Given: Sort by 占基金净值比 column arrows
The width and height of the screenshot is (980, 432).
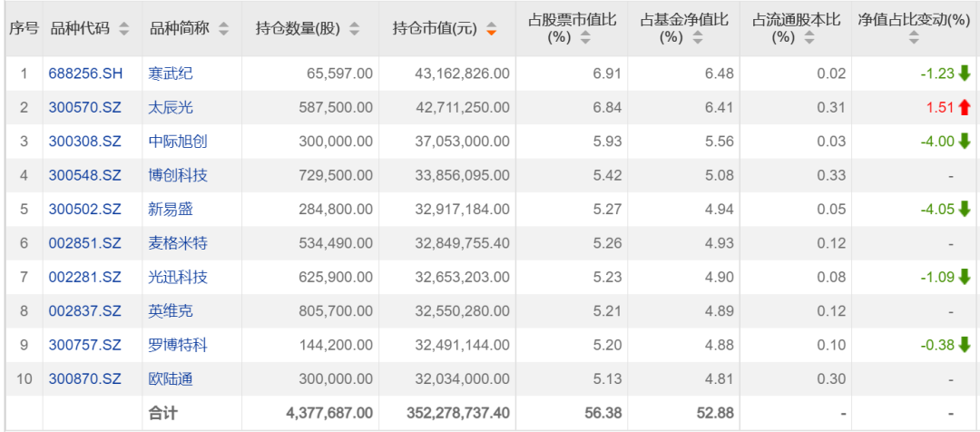Looking at the screenshot, I should [x=698, y=38].
